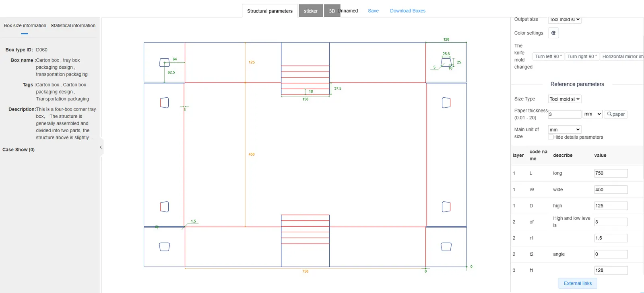
Task: Focus the Paper thickness input field
Action: click(x=565, y=114)
